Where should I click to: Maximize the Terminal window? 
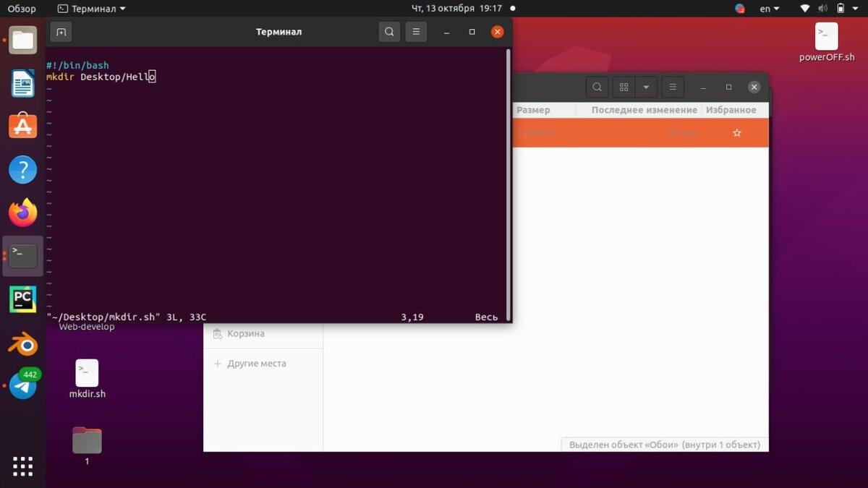[x=472, y=32]
